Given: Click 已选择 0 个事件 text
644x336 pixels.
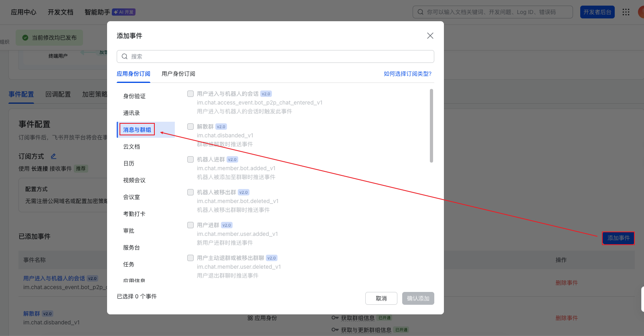Looking at the screenshot, I should pyautogui.click(x=137, y=296).
